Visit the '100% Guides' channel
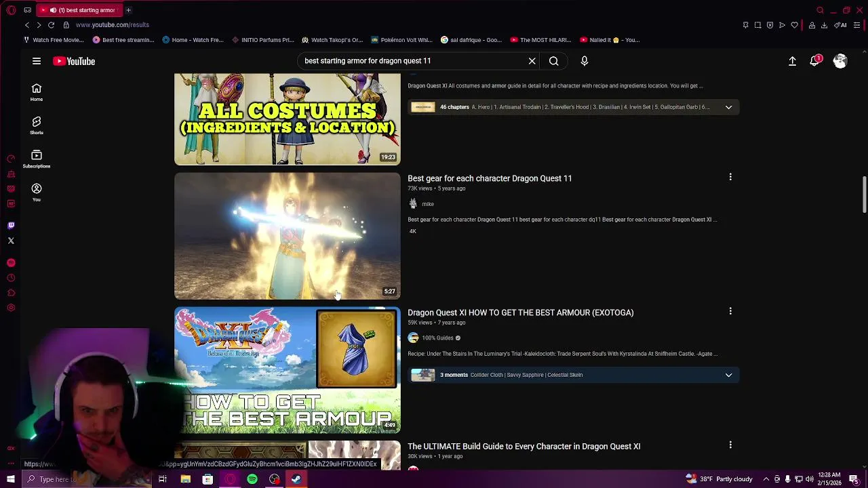The width and height of the screenshot is (868, 488). coord(438,338)
